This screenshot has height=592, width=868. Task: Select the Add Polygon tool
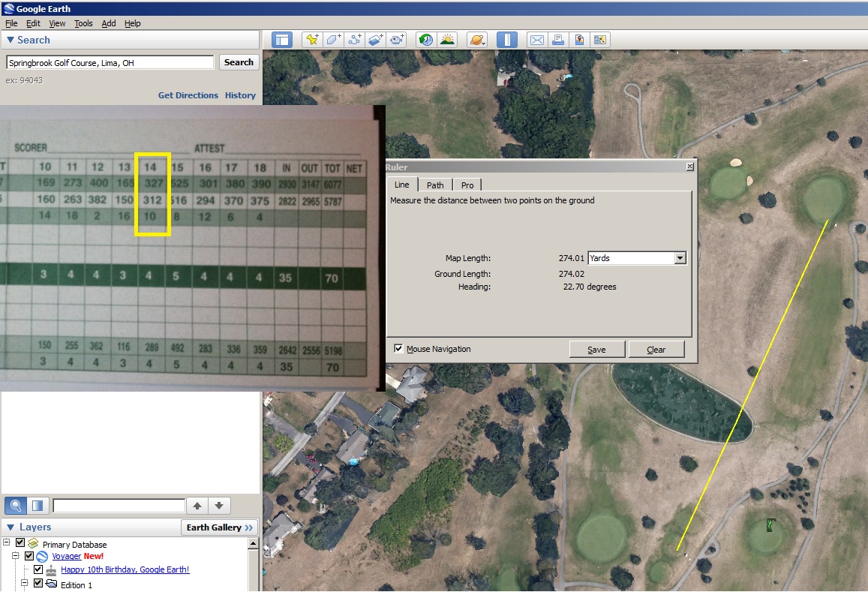click(x=333, y=40)
